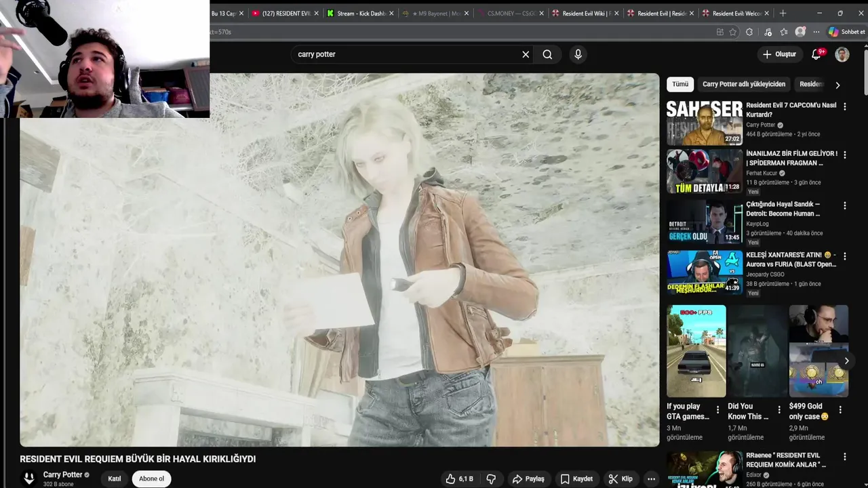Open options for Aurora vs FURIA video
868x488 pixels.
(x=844, y=256)
